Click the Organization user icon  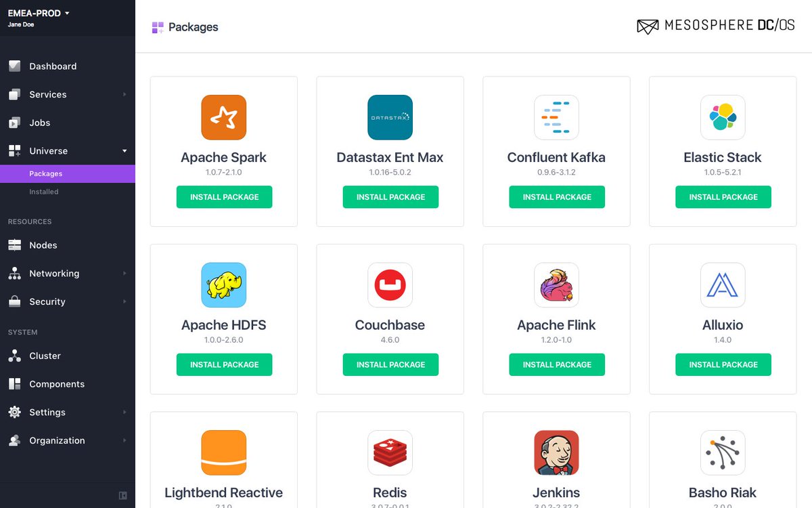[x=15, y=440]
